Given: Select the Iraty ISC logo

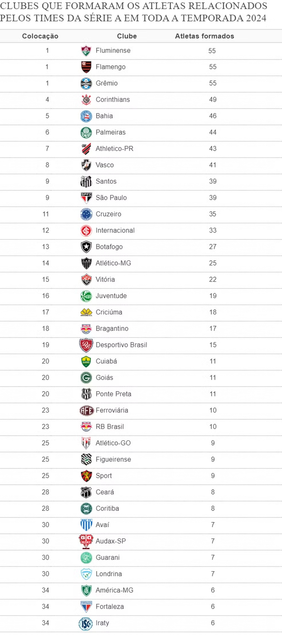Looking at the screenshot, I should (86, 623).
